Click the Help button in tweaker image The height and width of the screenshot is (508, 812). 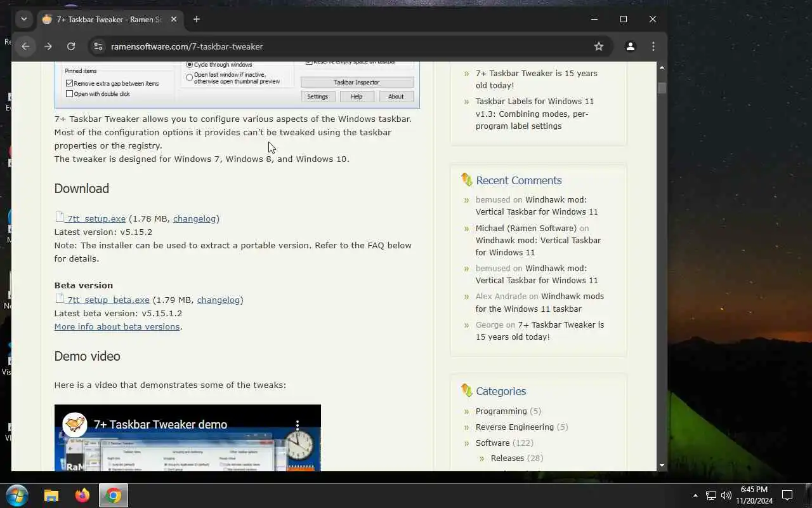pyautogui.click(x=357, y=97)
